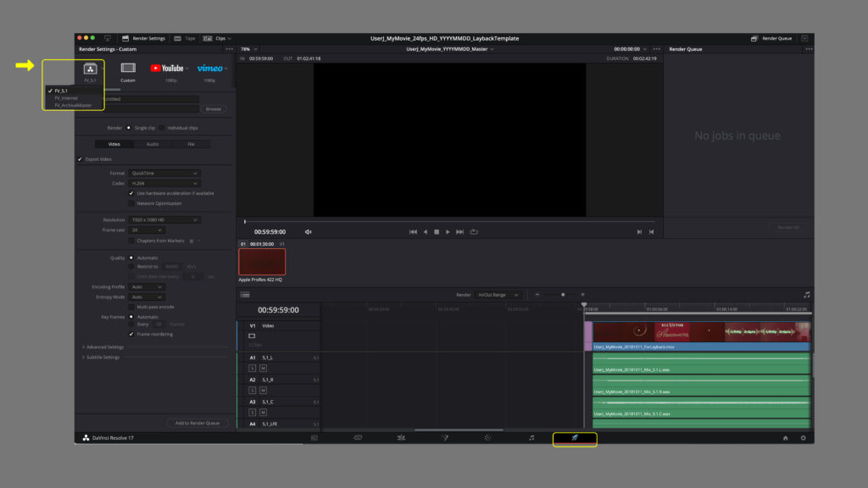Uncheck the Export Video checkbox
This screenshot has height=488, width=868.
pyautogui.click(x=81, y=159)
